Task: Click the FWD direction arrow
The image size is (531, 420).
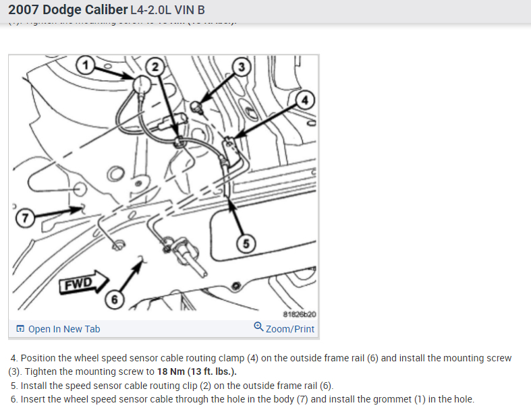Action: [84, 282]
